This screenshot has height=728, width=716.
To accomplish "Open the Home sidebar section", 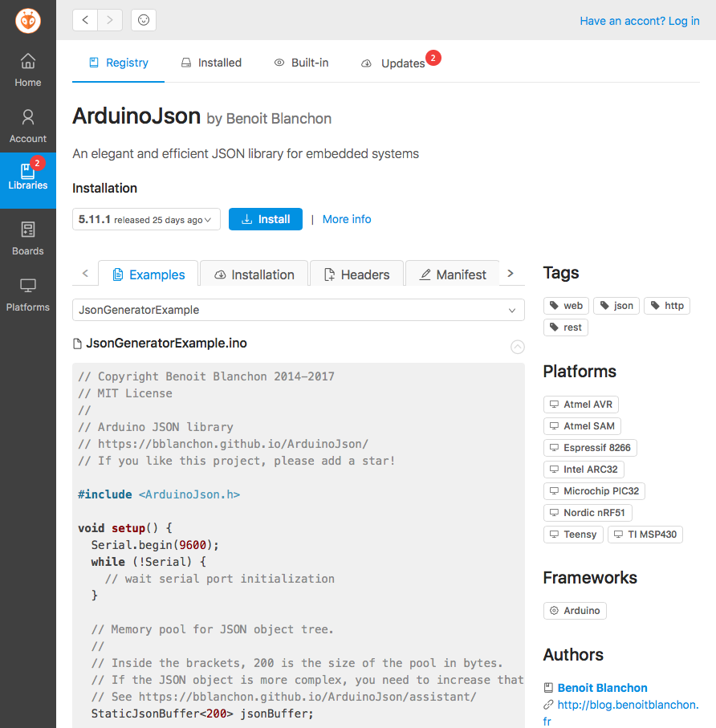I will 28,70.
